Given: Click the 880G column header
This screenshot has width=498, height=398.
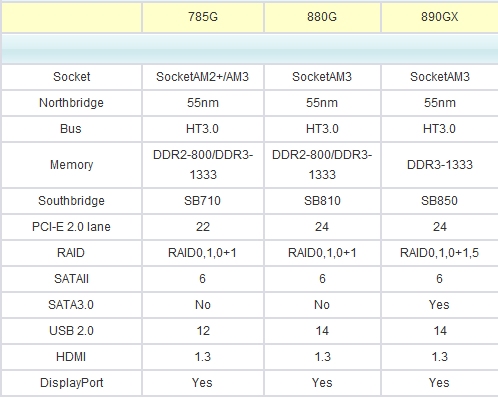Looking at the screenshot, I should click(322, 17).
